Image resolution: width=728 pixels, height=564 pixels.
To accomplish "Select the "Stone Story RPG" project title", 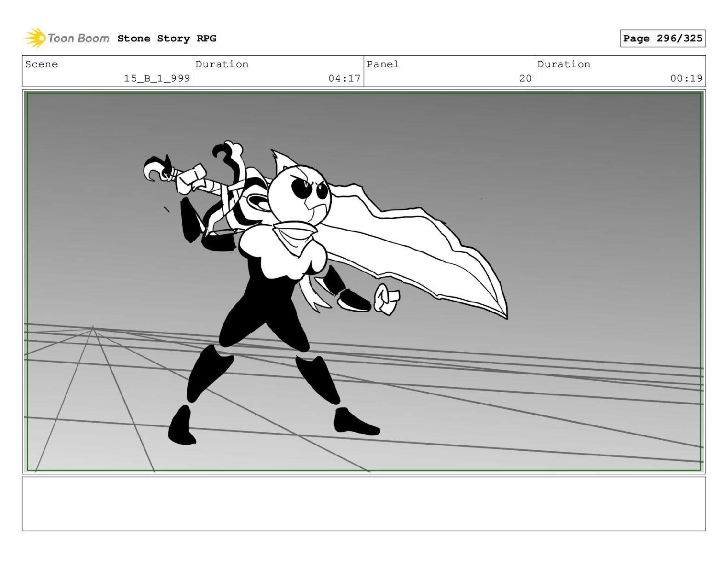I will [167, 39].
